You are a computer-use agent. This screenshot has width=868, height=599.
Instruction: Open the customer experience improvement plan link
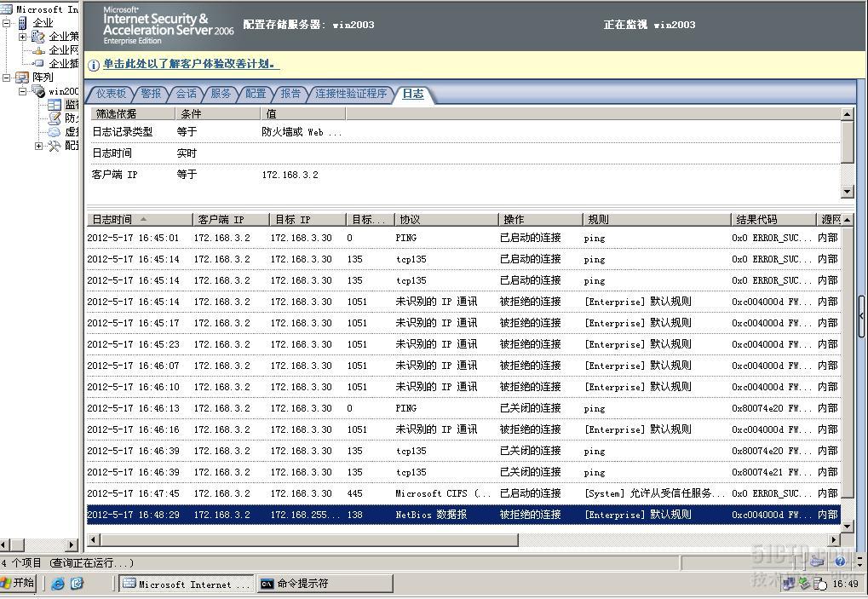coord(189,64)
